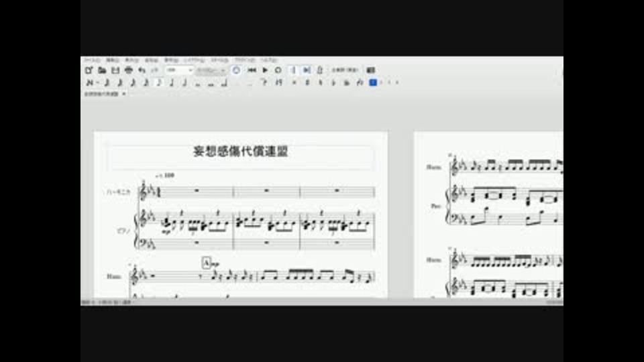Open the File menu
This screenshot has height=362, width=644.
click(92, 60)
